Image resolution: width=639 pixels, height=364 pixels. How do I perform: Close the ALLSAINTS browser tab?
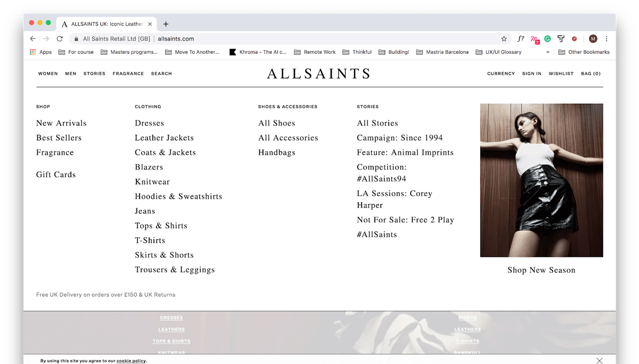(x=150, y=24)
